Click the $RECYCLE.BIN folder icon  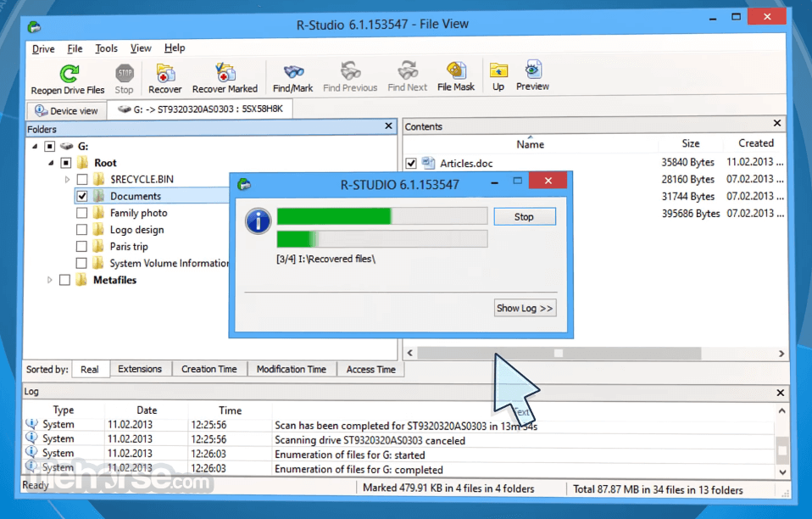point(98,180)
